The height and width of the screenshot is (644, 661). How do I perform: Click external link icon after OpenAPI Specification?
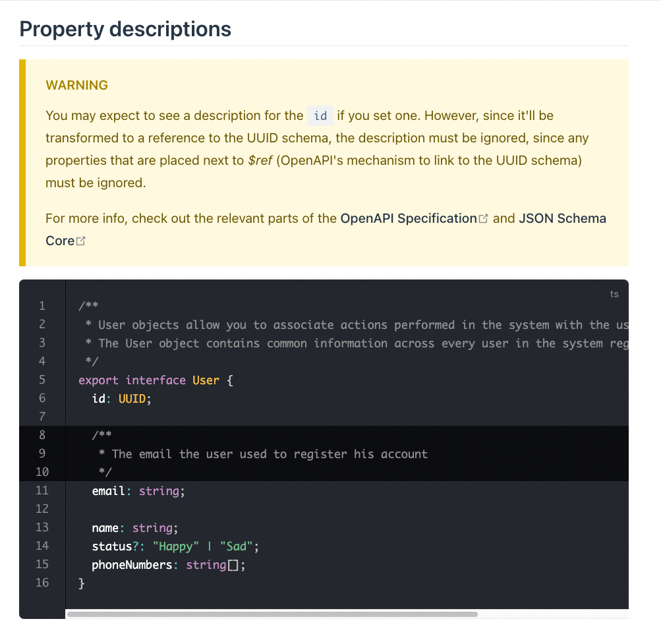click(484, 218)
